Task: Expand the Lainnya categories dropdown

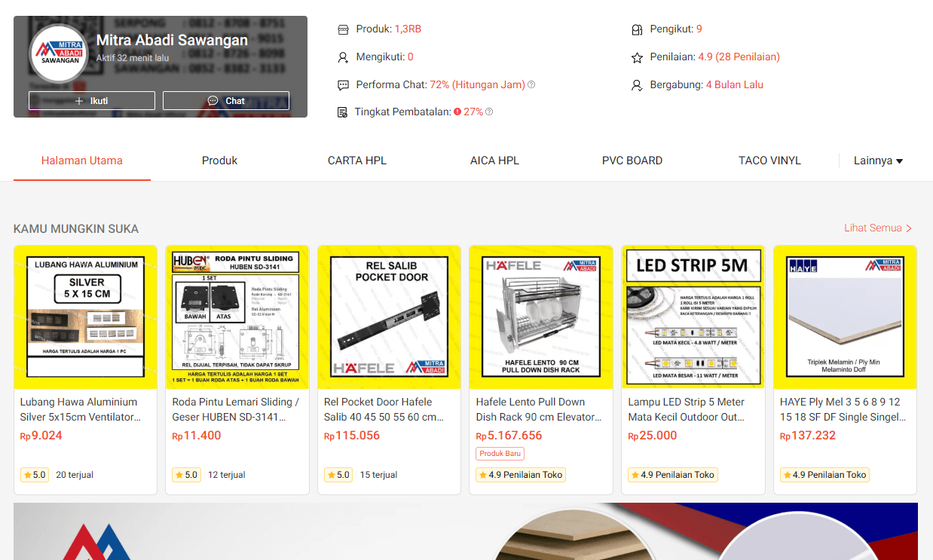Action: (x=878, y=161)
